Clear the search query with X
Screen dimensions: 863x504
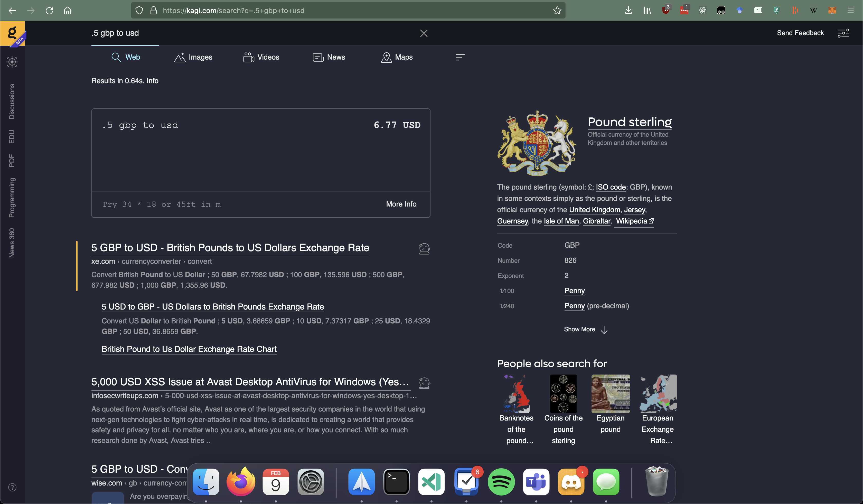coord(424,33)
